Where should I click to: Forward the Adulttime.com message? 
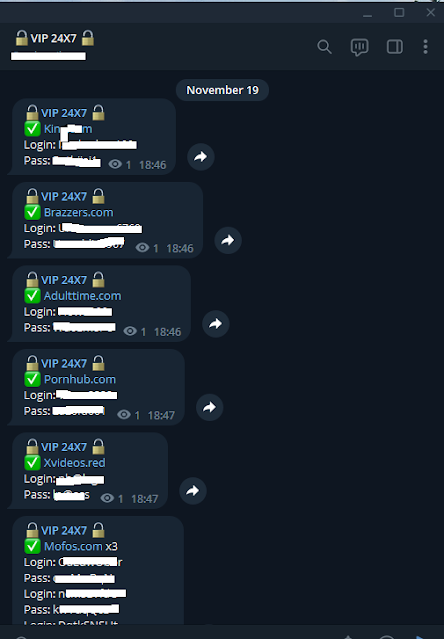[215, 324]
